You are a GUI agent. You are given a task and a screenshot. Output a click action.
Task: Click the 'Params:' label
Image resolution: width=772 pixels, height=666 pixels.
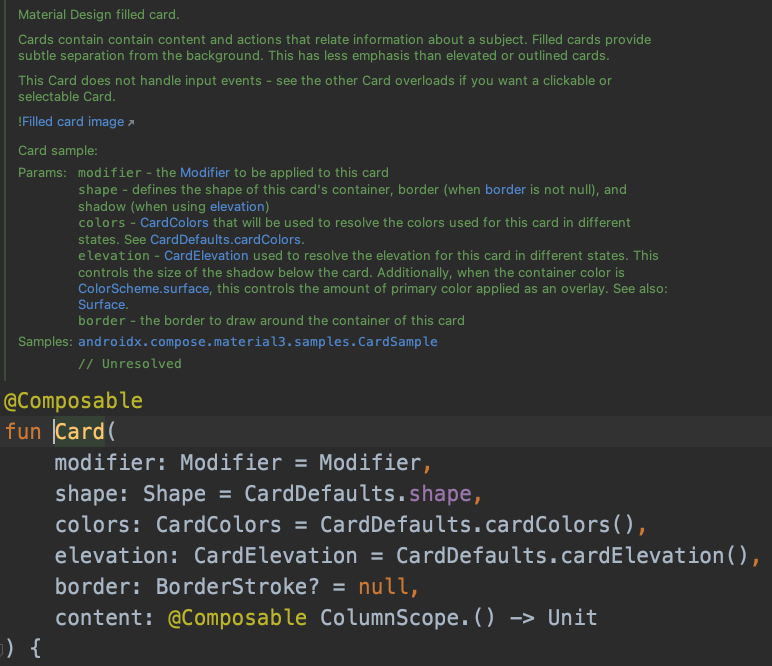pyautogui.click(x=42, y=173)
